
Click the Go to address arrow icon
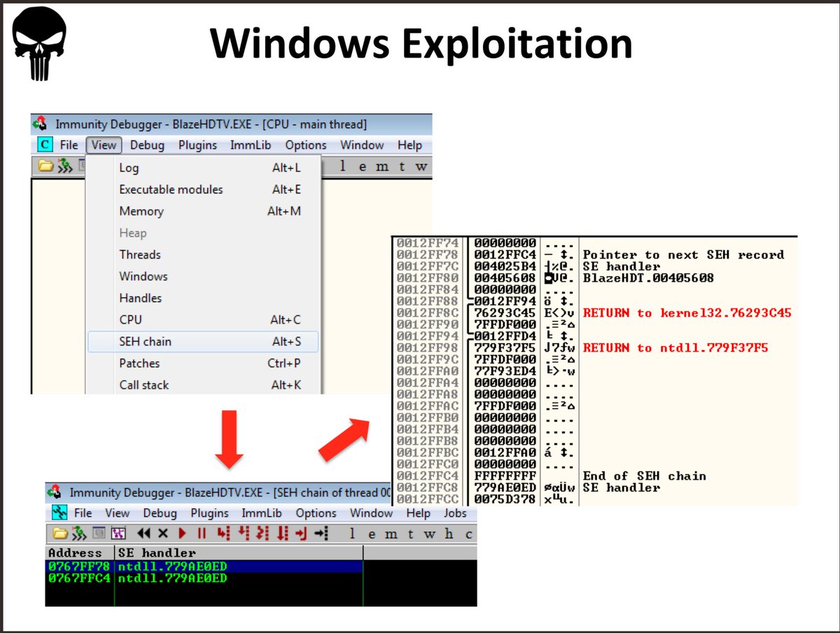point(321,534)
